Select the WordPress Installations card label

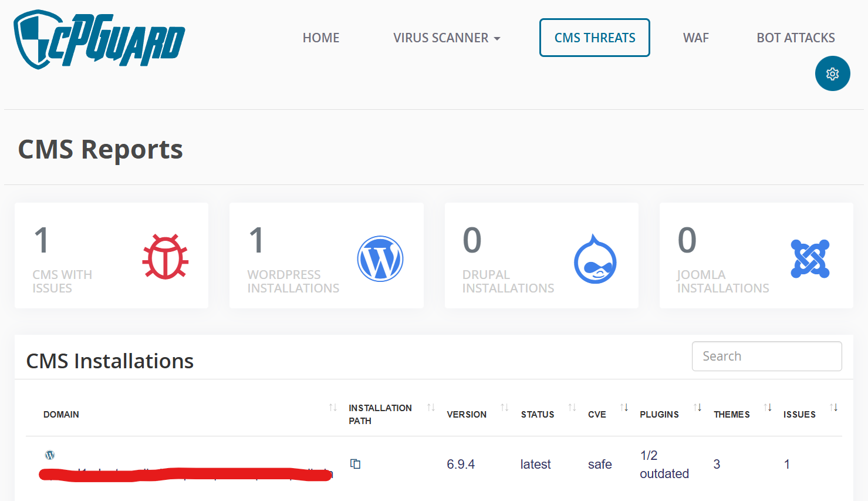pyautogui.click(x=293, y=281)
